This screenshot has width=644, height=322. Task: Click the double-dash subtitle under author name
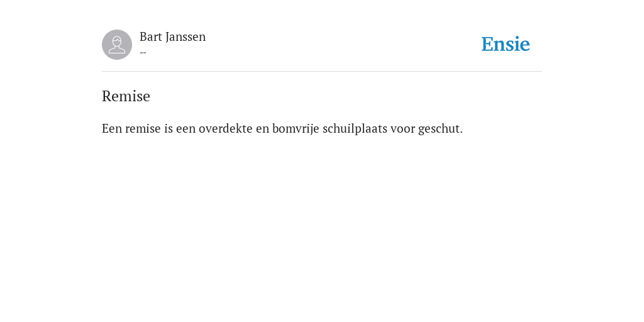pyautogui.click(x=143, y=53)
